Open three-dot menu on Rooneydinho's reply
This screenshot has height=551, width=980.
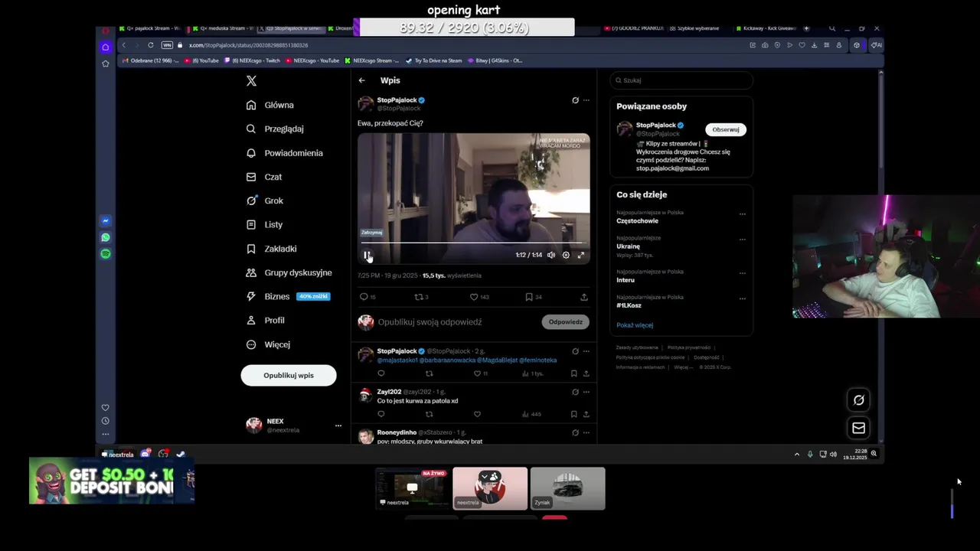(586, 432)
